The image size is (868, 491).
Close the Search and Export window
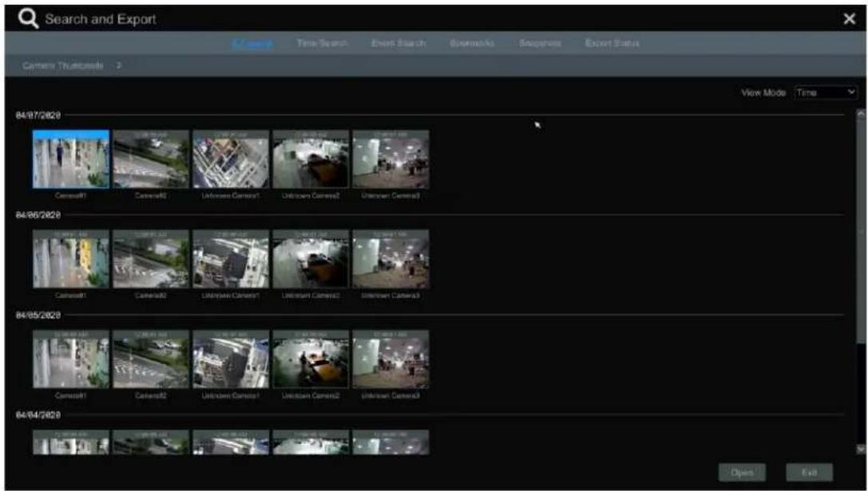click(x=849, y=19)
